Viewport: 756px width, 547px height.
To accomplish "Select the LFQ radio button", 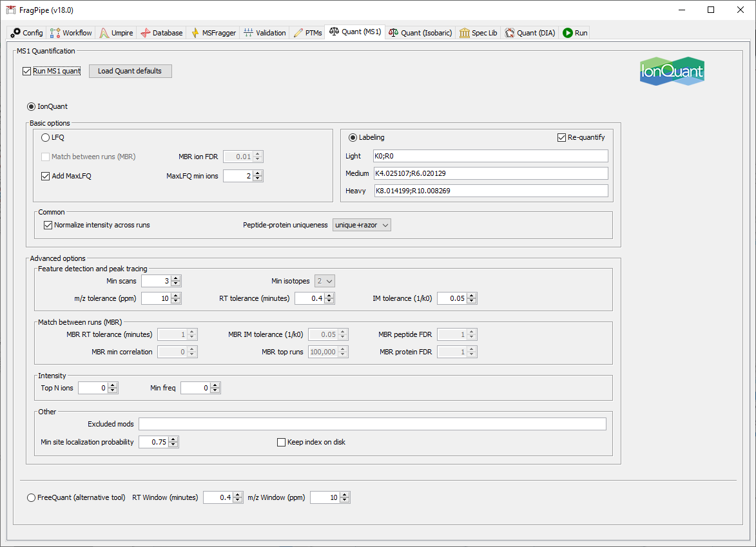I will 45,137.
